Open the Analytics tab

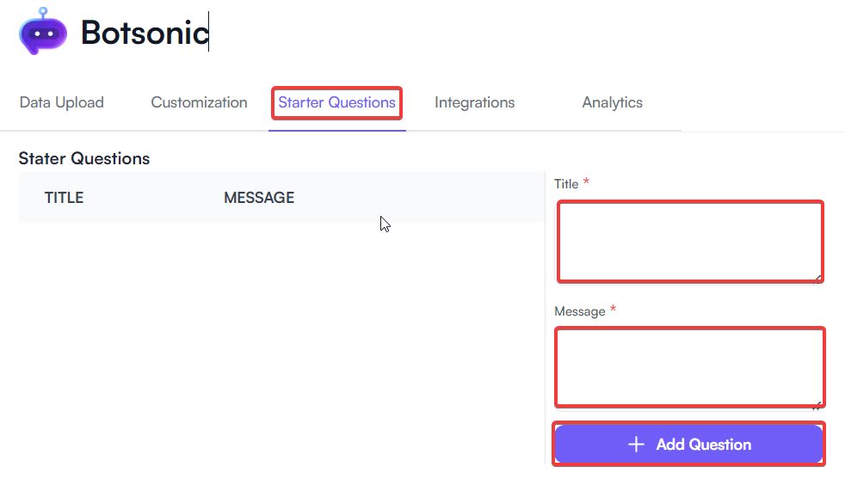coord(612,101)
